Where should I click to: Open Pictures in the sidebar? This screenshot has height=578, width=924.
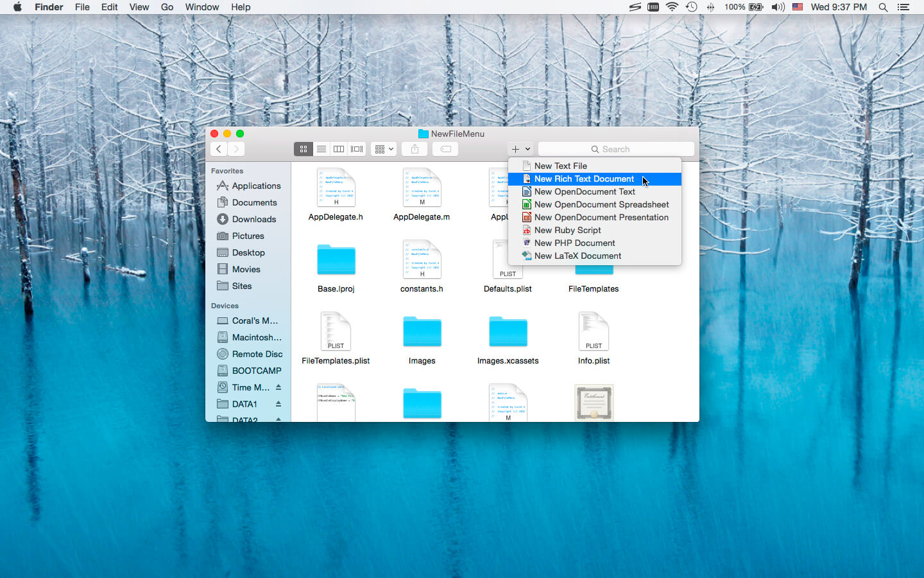248,236
